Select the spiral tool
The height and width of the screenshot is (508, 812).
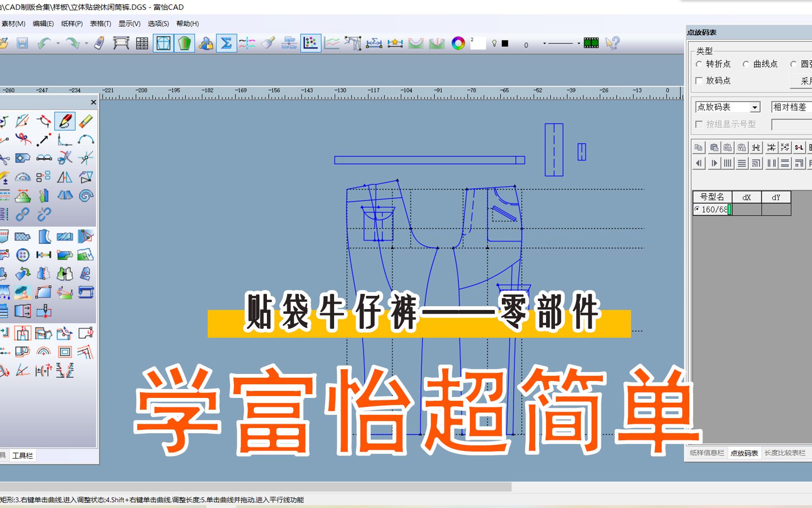86,195
